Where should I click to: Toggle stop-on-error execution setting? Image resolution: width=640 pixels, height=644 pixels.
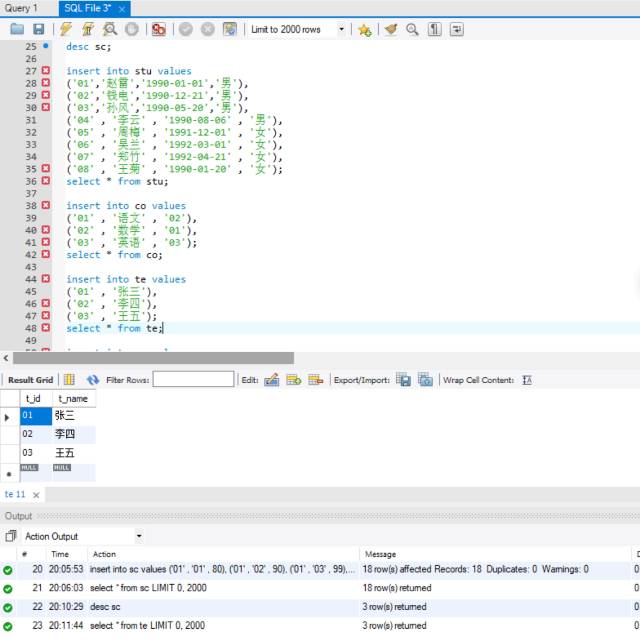coord(159,30)
